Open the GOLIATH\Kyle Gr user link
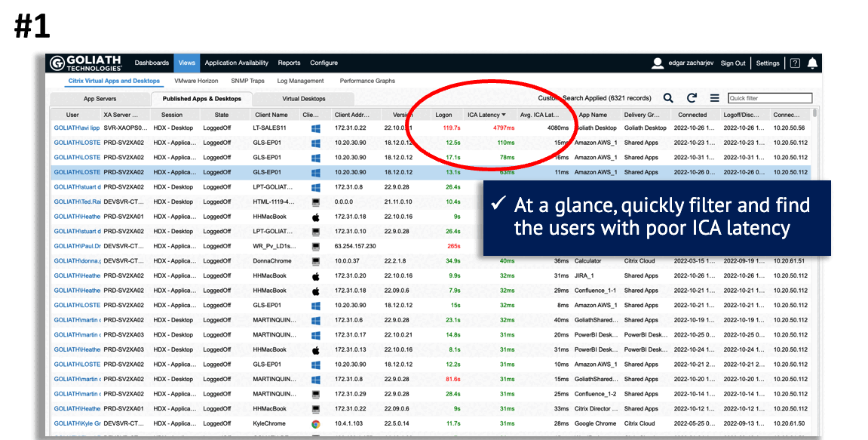This screenshot has height=440, width=868. click(77, 424)
